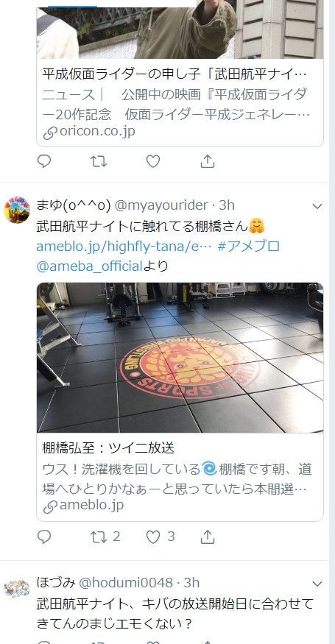Retweet the oricon.co.jp article tweet
Image resolution: width=335 pixels, height=644 pixels.
(99, 161)
